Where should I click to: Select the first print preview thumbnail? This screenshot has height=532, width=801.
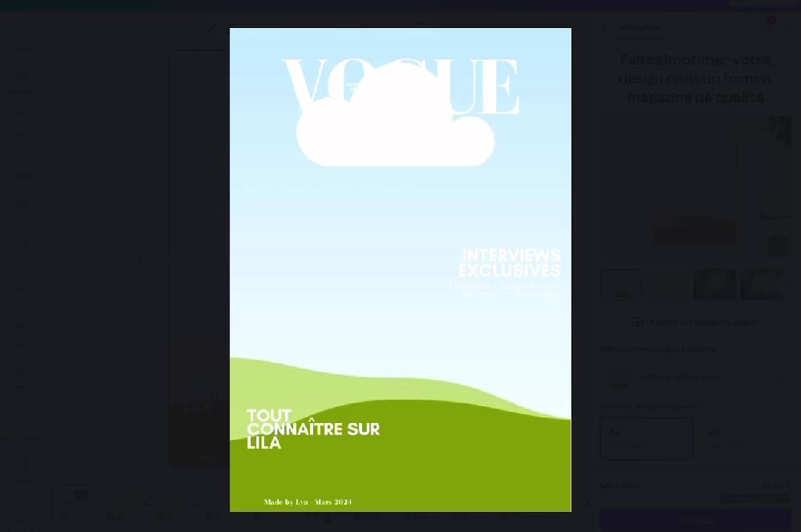point(621,285)
